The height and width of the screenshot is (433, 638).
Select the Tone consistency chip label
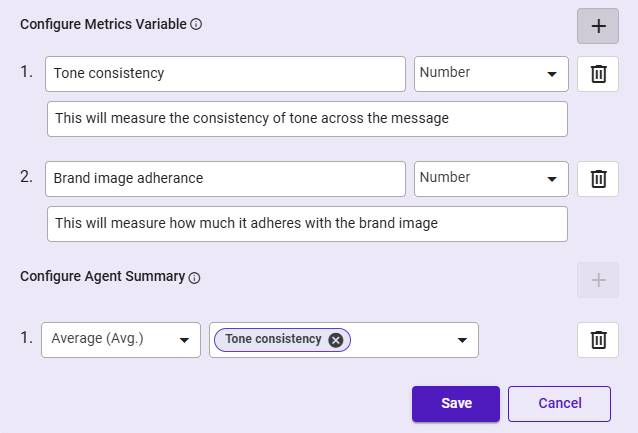click(273, 340)
